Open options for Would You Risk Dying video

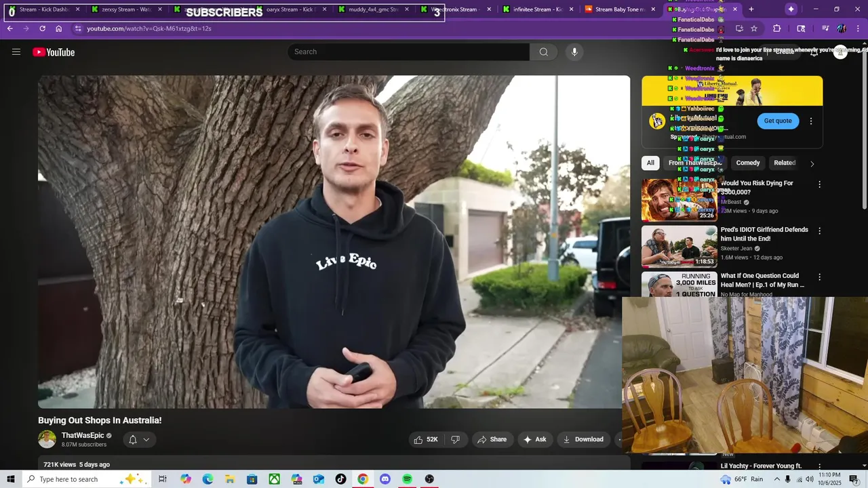[819, 184]
